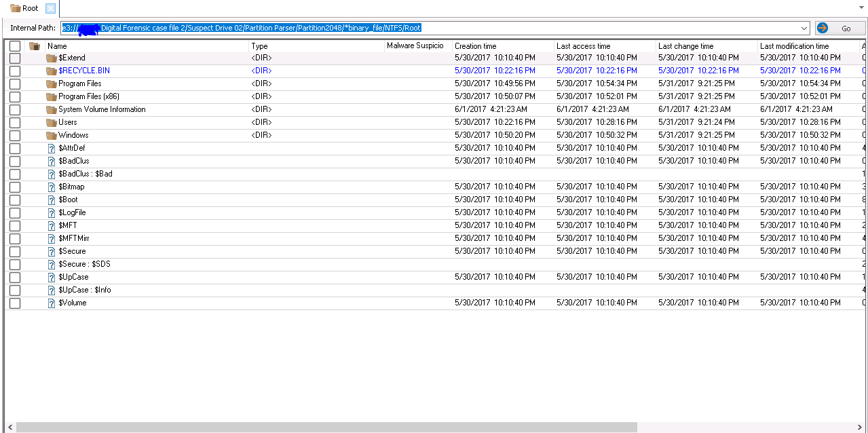Click the <DIR> type cell of Users
868x433 pixels.
(x=261, y=122)
